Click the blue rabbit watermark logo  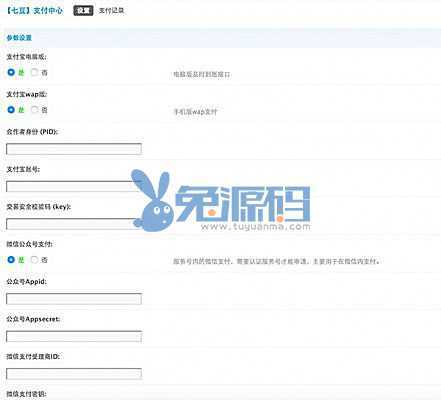click(x=152, y=200)
